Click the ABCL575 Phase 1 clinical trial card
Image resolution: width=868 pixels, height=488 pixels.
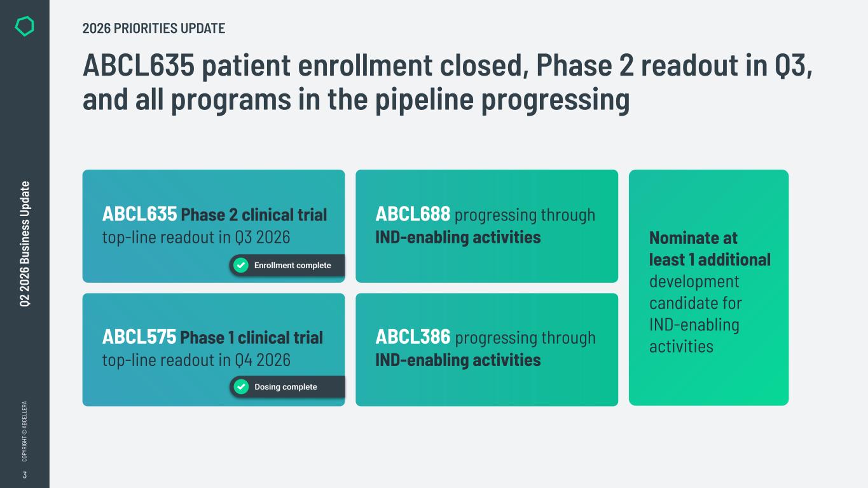click(214, 349)
